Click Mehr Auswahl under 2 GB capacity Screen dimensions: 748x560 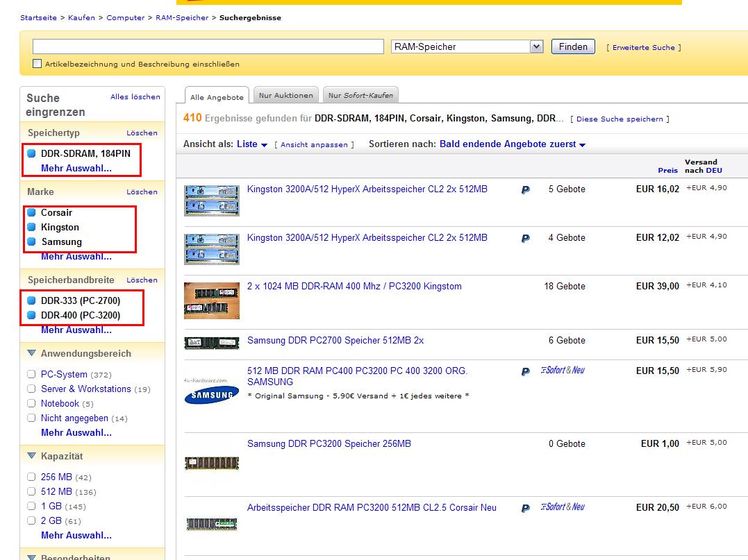[x=76, y=535]
